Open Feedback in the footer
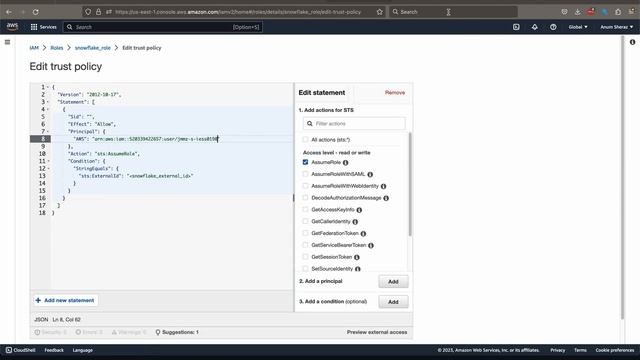The width and height of the screenshot is (640, 360). (x=54, y=350)
